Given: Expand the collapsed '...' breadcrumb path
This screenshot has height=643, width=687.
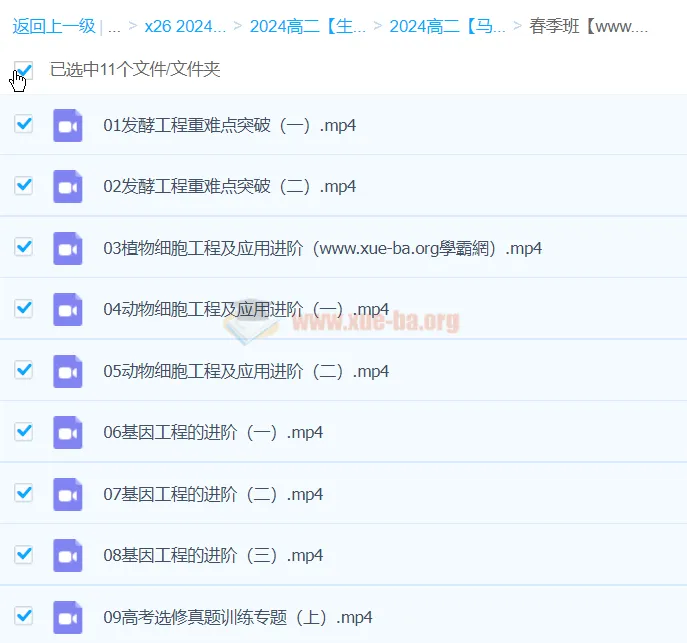Looking at the screenshot, I should [x=114, y=26].
